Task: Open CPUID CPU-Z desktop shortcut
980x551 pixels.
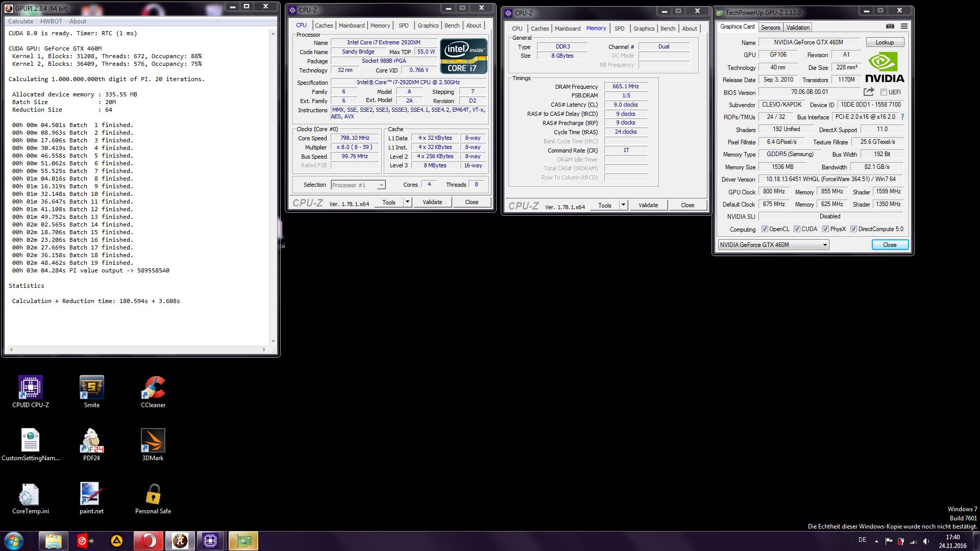Action: (31, 392)
